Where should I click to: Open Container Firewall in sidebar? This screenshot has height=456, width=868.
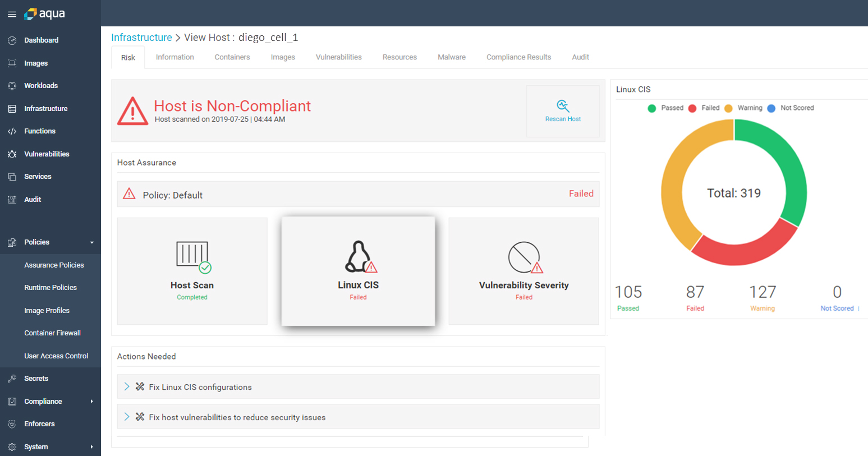[52, 333]
